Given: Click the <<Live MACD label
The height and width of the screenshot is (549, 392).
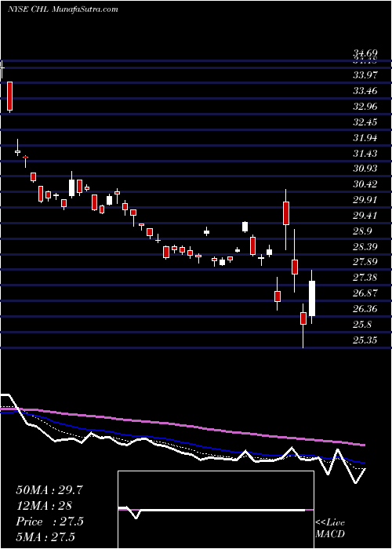Looking at the screenshot, I should pyautogui.click(x=330, y=528).
